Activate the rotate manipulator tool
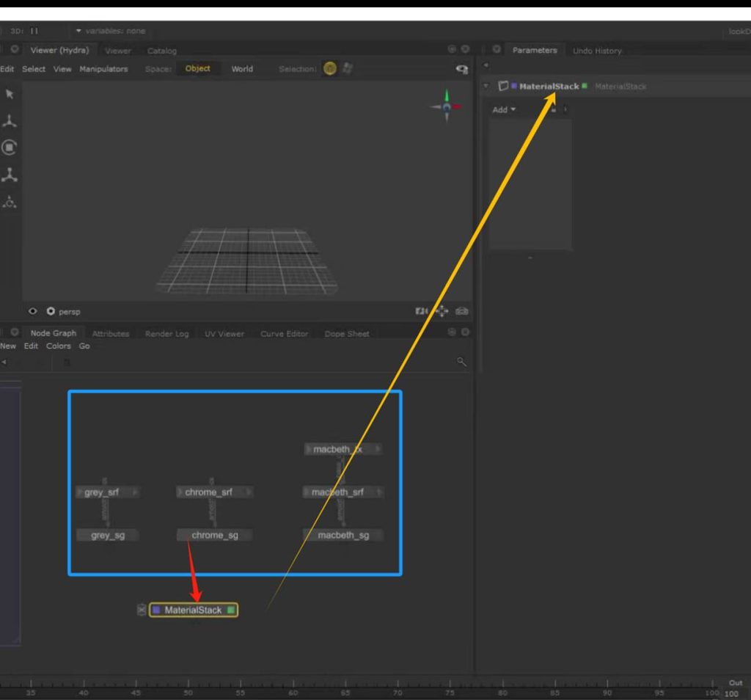 10,147
